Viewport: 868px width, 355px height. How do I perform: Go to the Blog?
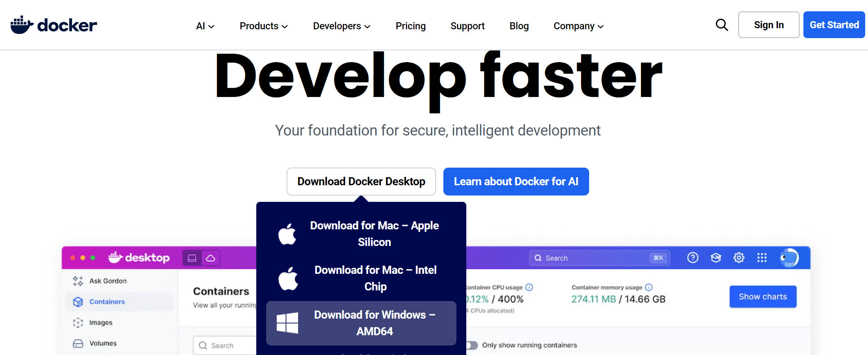click(519, 26)
